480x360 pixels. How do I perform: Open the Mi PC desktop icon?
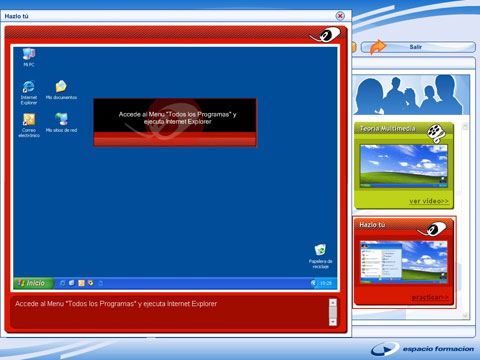tap(29, 57)
